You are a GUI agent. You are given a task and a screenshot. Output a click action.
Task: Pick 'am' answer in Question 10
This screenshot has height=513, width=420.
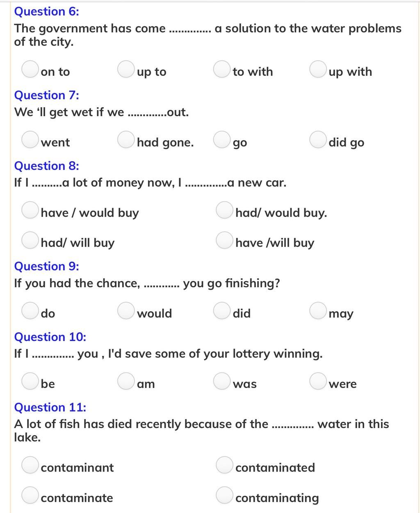pos(126,381)
